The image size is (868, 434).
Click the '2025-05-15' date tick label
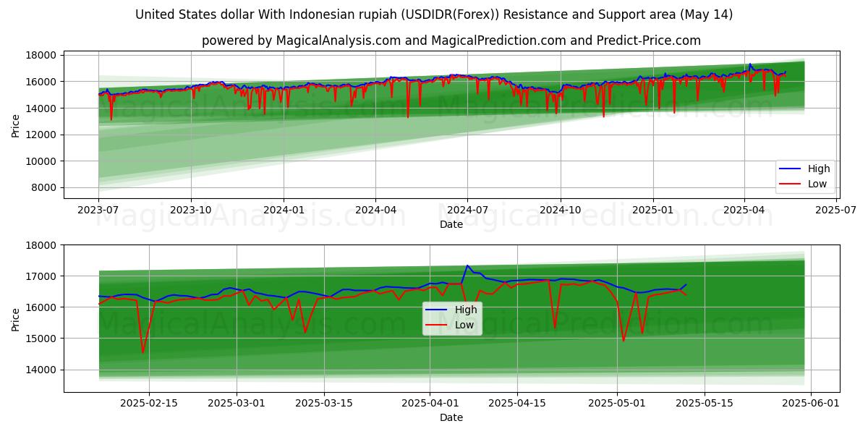[x=705, y=403]
